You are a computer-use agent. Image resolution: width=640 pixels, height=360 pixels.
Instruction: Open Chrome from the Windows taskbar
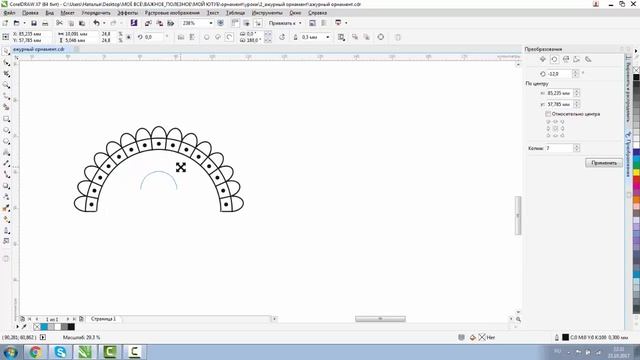(x=36, y=352)
